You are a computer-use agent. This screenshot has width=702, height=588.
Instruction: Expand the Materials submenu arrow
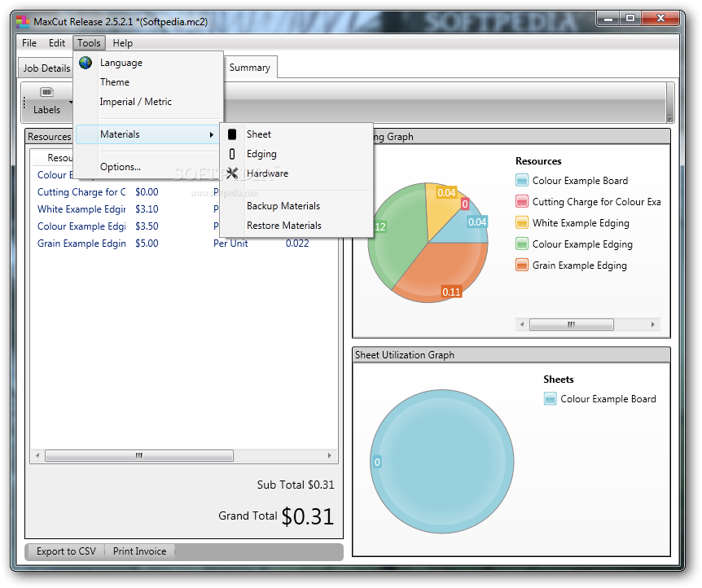[x=211, y=135]
